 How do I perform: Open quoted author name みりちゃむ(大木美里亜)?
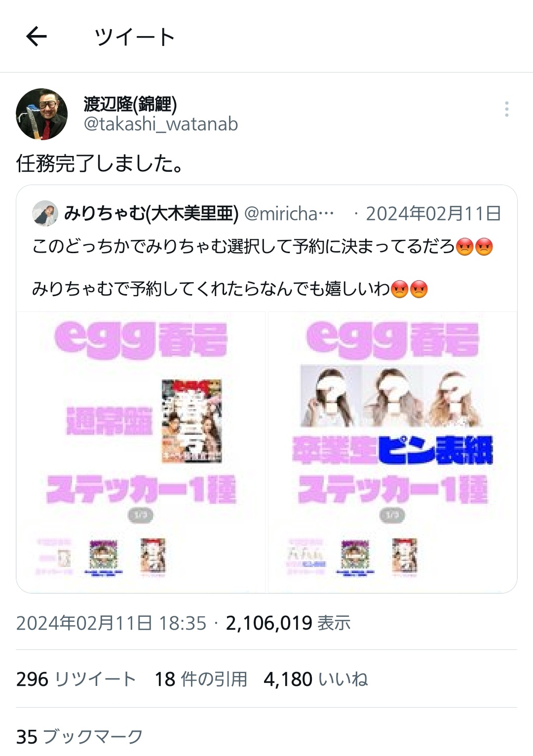coord(151,213)
